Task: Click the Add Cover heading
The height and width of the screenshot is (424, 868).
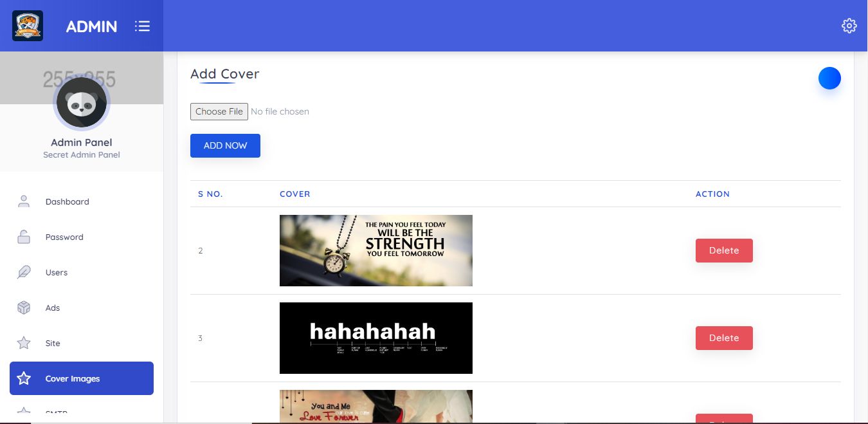Action: pos(225,74)
